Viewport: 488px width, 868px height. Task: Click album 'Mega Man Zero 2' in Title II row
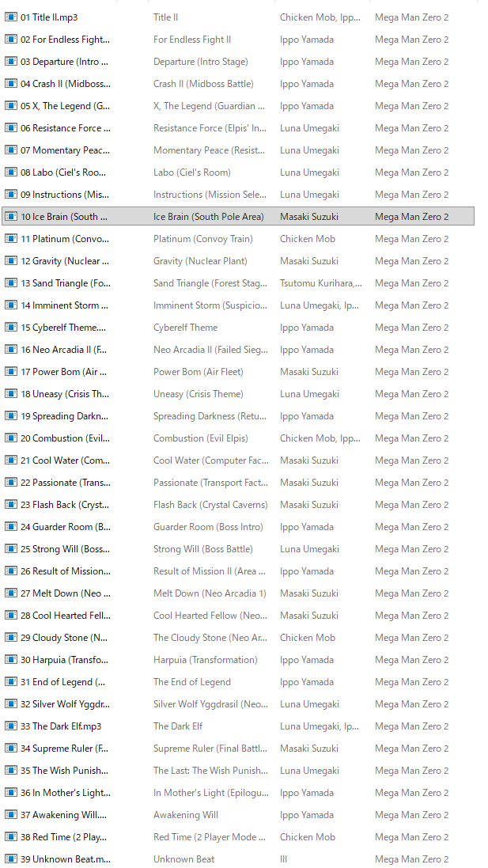(x=411, y=17)
